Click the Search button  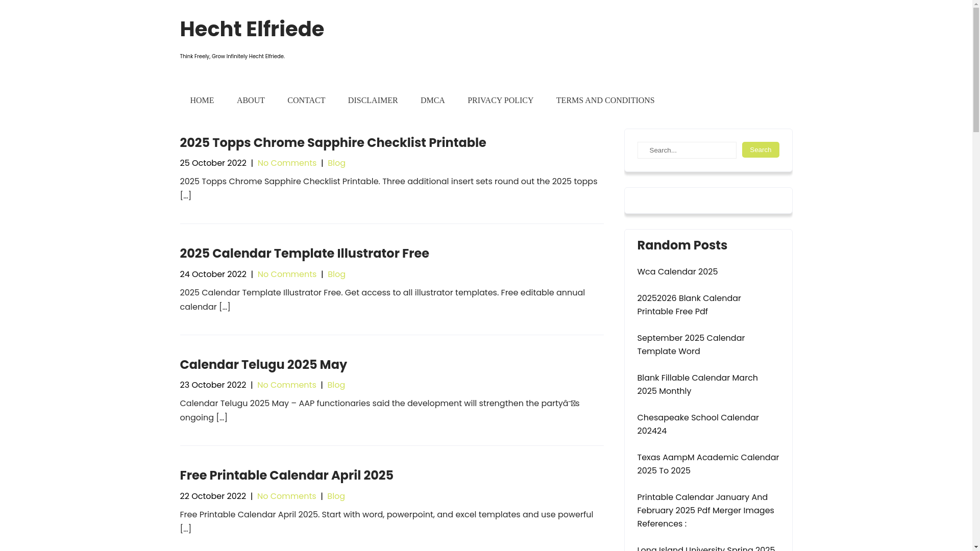(x=760, y=150)
